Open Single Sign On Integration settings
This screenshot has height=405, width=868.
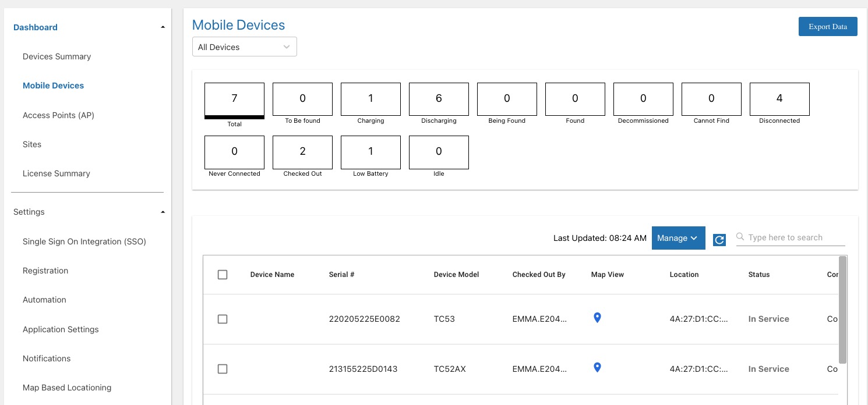[x=84, y=241]
